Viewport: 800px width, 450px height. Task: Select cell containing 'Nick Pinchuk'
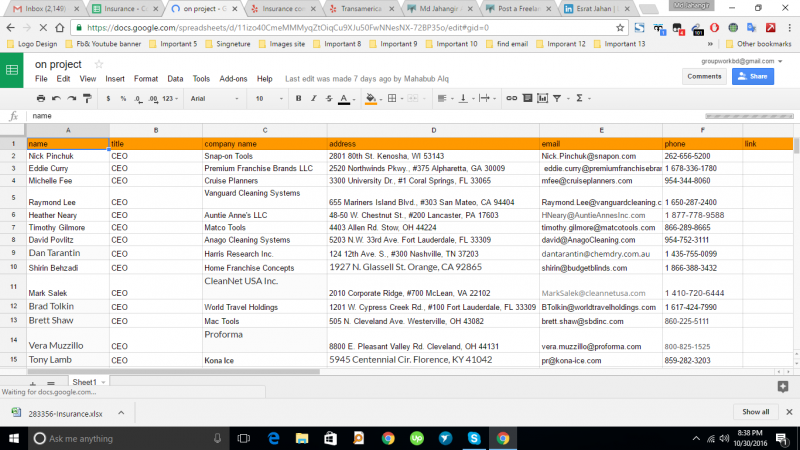tap(68, 156)
